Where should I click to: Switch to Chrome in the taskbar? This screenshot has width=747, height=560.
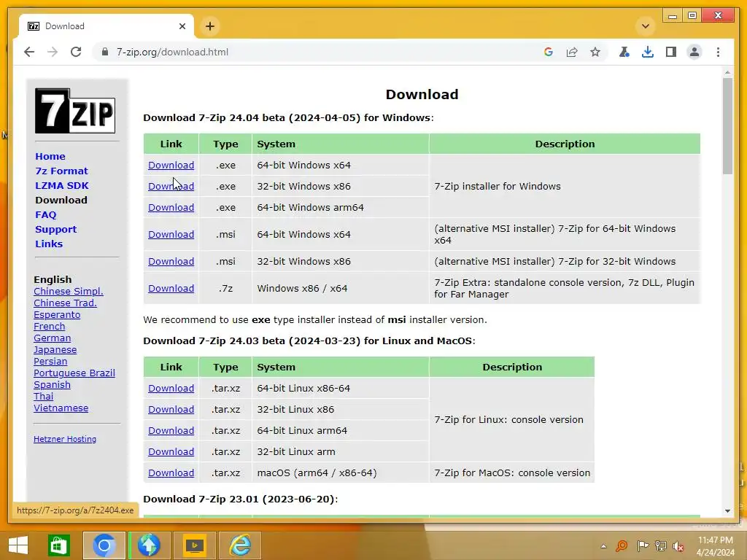(x=104, y=545)
